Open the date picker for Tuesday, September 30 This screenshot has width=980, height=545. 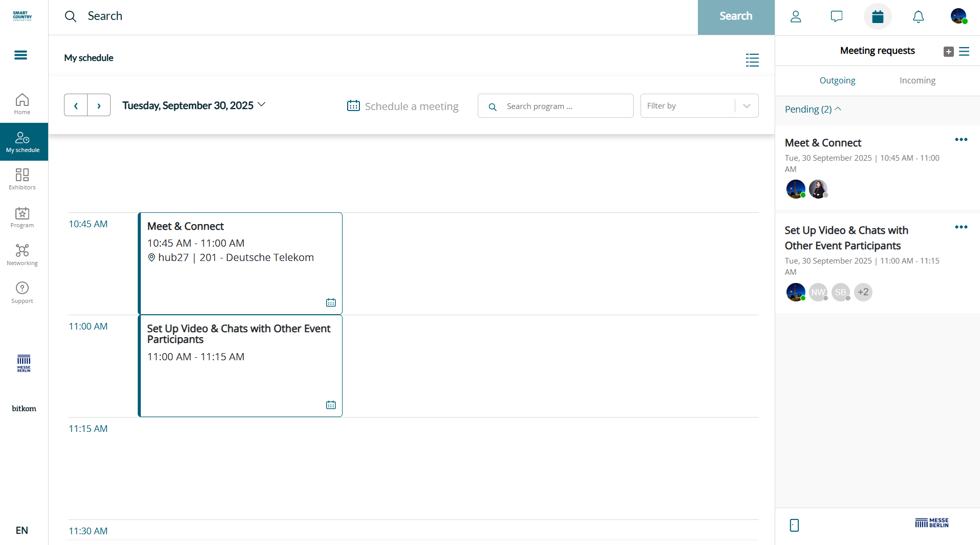click(194, 105)
